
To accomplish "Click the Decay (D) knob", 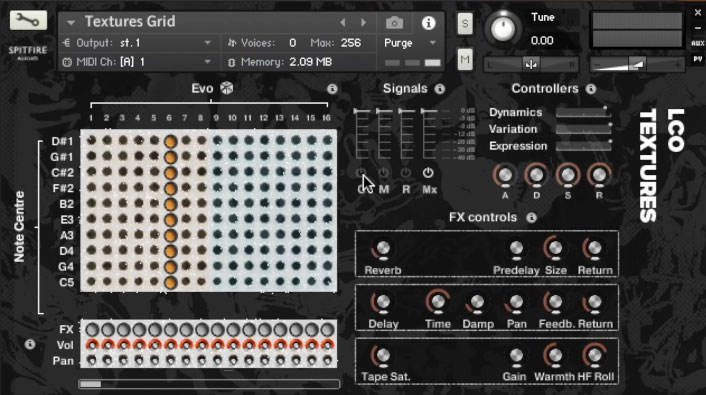I will tap(536, 175).
